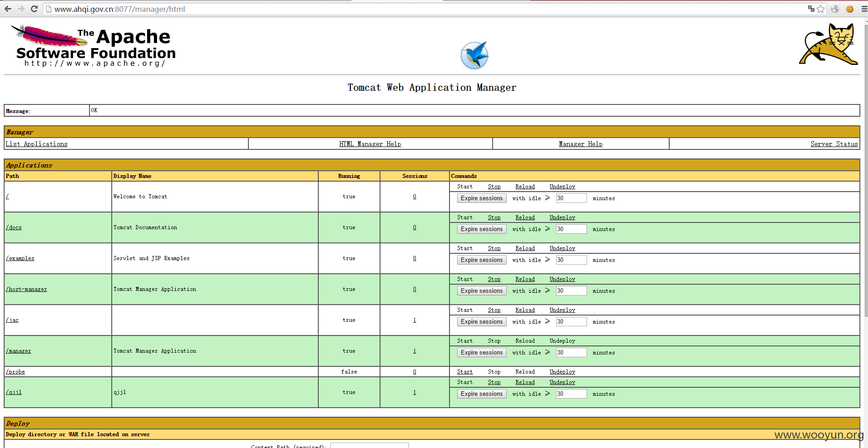Start the /probe application
This screenshot has height=448, width=868.
click(465, 372)
